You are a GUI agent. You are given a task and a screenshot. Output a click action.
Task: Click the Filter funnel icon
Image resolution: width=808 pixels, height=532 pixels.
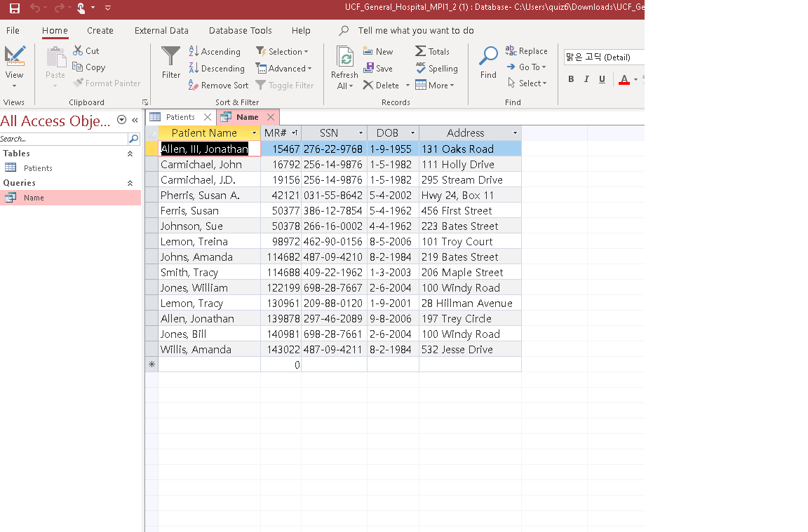coord(170,56)
